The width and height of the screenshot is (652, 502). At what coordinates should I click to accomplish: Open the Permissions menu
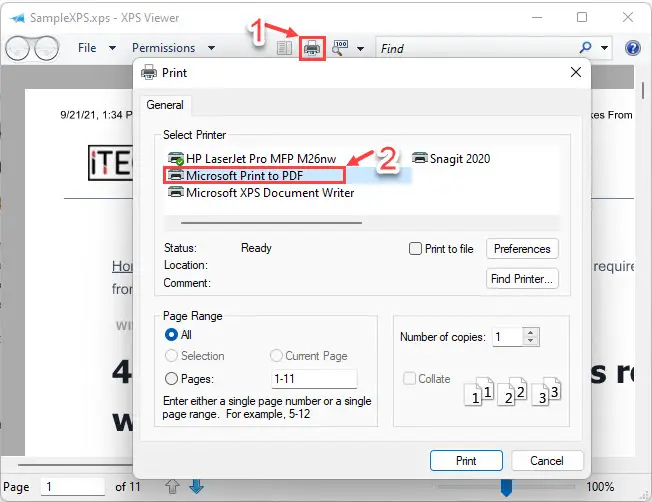click(163, 48)
